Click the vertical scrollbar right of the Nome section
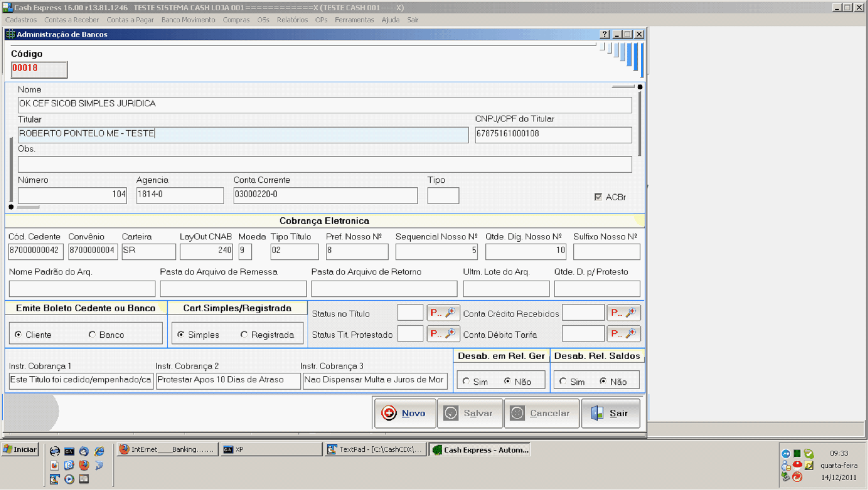The width and height of the screenshot is (868, 490). (640, 122)
